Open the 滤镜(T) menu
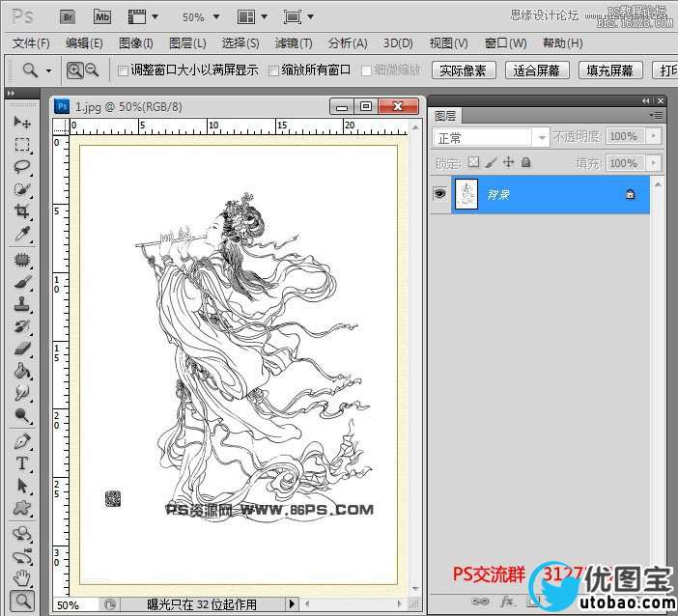The height and width of the screenshot is (616, 678). [294, 43]
